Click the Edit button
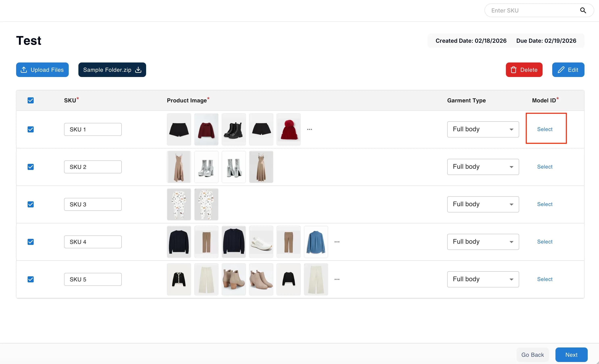Image resolution: width=599 pixels, height=364 pixels. 568,70
